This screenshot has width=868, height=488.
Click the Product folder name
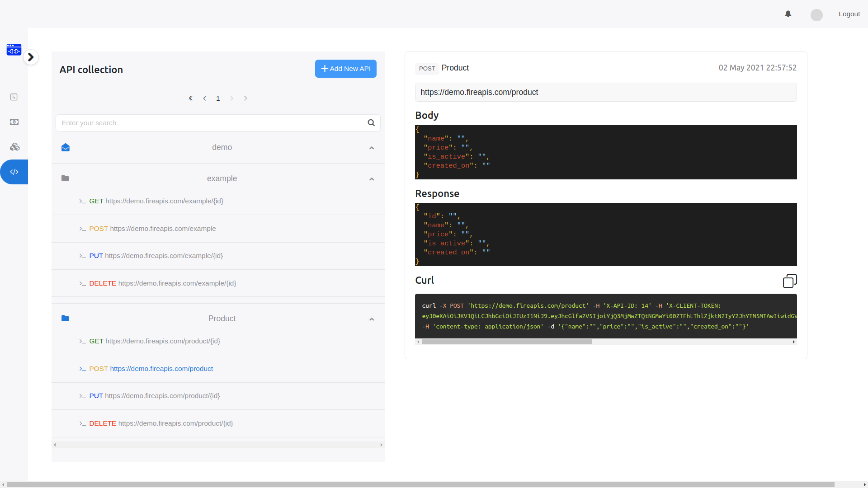click(222, 319)
